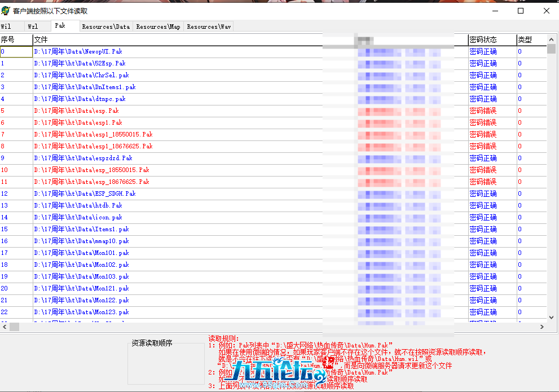Select row Mon123.pak file
This screenshot has height=392, width=559.
pyautogui.click(x=273, y=312)
